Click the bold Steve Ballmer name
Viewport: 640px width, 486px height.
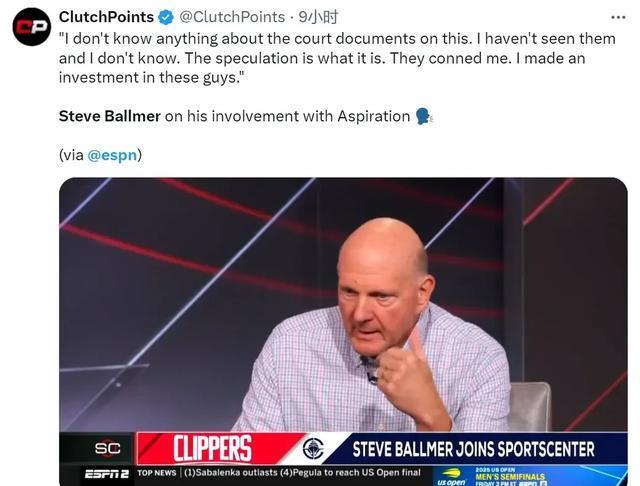pyautogui.click(x=109, y=116)
